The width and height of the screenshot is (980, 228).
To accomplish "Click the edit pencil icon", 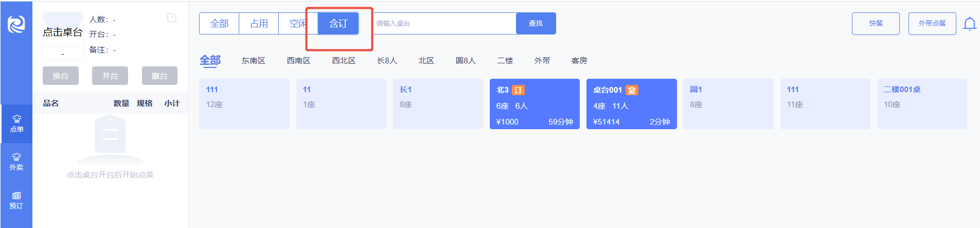I will click(x=172, y=18).
